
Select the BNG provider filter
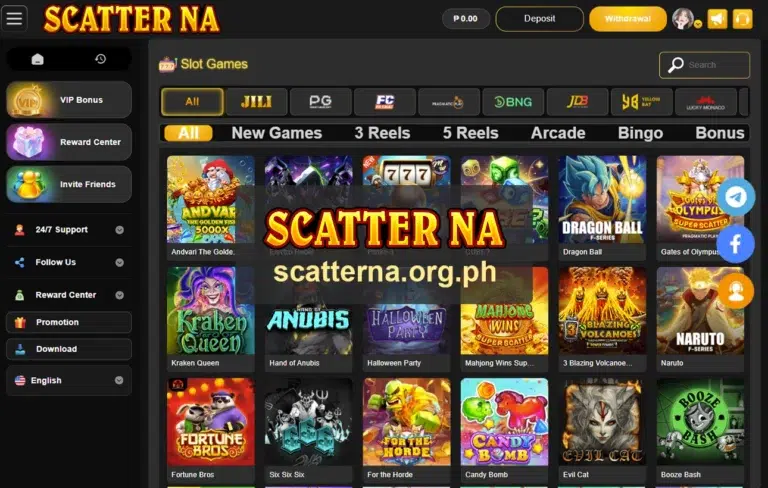click(x=513, y=102)
